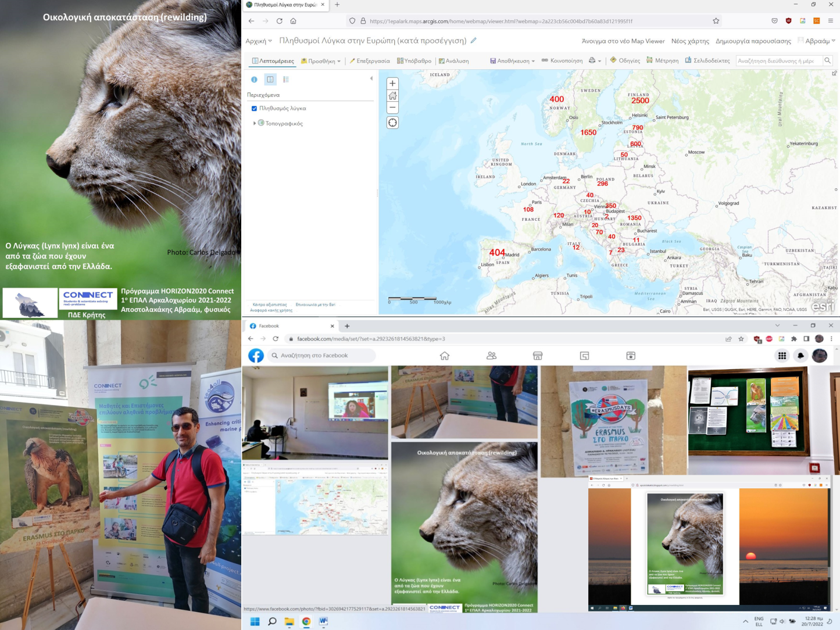Uncheck the Πληθυσμός λύγκα layer checkbox
This screenshot has width=840, height=630.
tap(254, 108)
